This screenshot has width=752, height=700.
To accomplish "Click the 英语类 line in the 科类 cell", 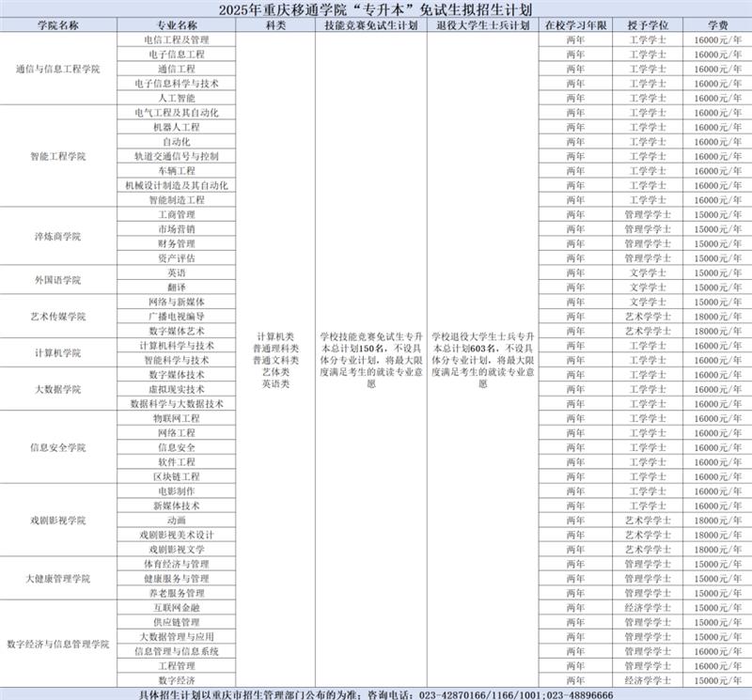I will [x=275, y=383].
